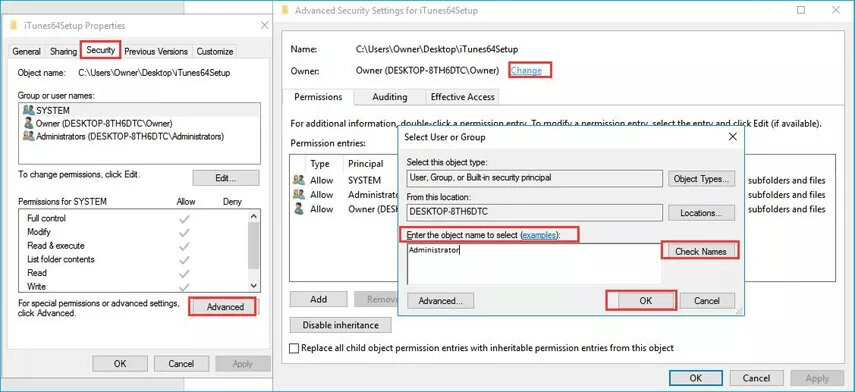This screenshot has width=855, height=392.
Task: Click OK in iTunes64Setup Properties
Action: [x=120, y=364]
